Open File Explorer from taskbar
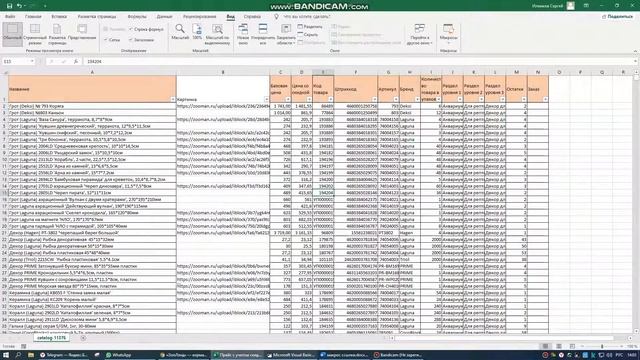 (x=31, y=355)
